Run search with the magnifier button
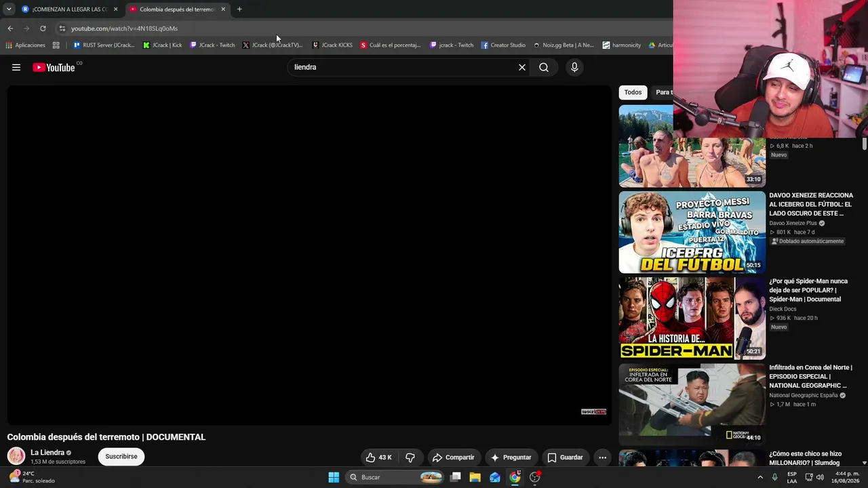The image size is (868, 488). [x=544, y=67]
